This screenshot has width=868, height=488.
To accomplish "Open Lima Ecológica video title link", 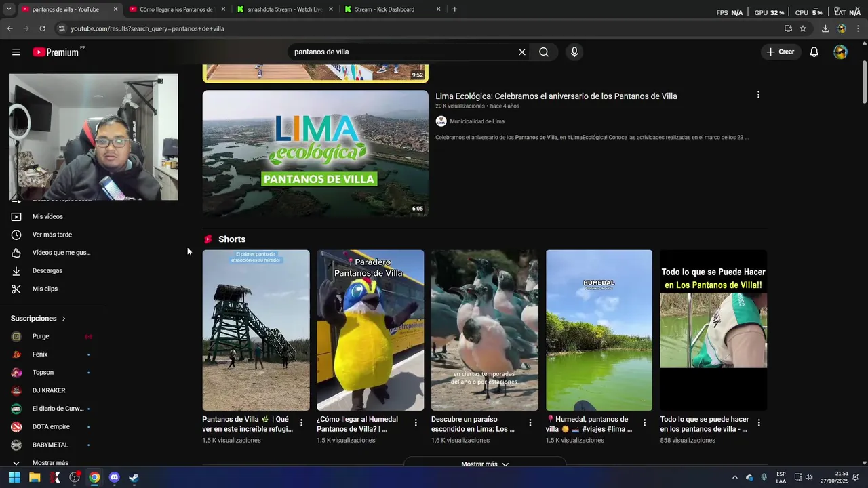I will 556,96.
